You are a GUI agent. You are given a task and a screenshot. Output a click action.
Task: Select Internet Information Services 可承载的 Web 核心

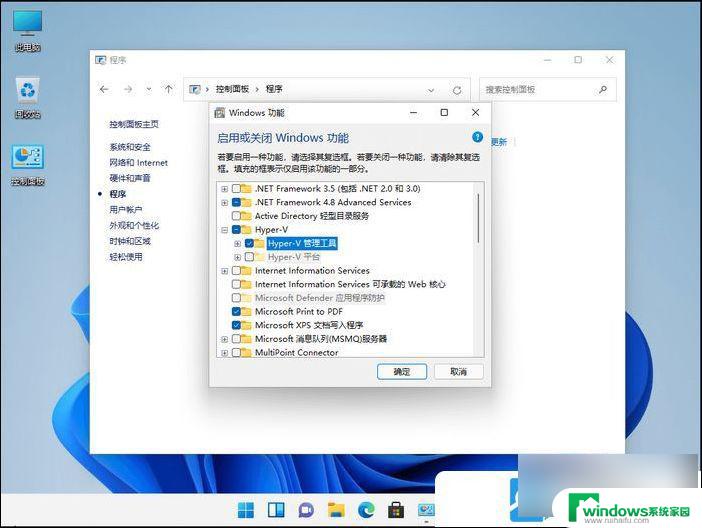tap(350, 284)
